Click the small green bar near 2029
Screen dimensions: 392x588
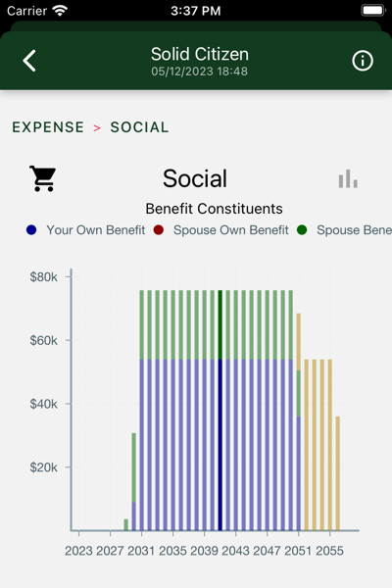126,525
